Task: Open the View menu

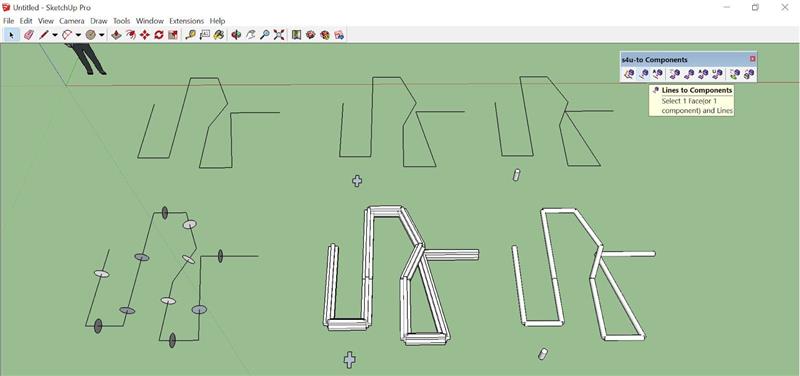Action: click(x=46, y=21)
